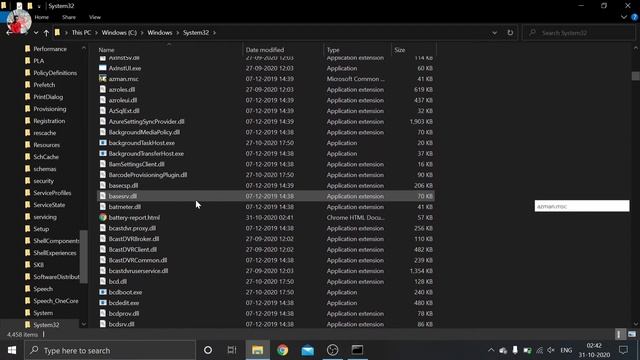Open the Action Center notifications icon
This screenshot has width=640, height=360.
(623, 350)
